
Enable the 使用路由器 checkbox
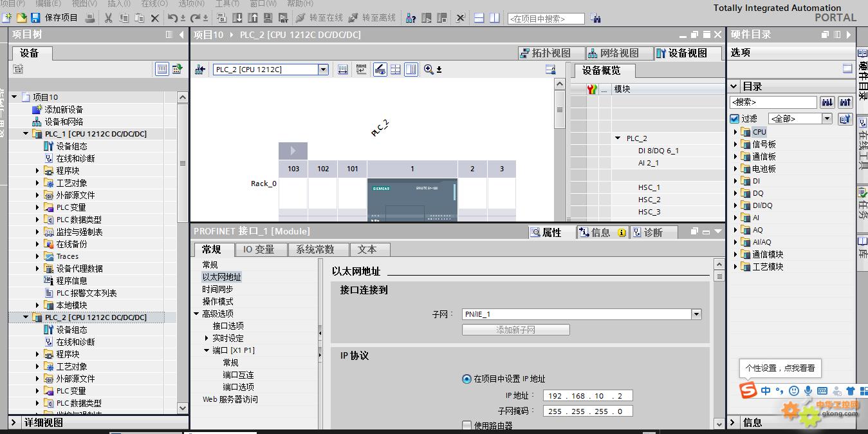tap(467, 425)
